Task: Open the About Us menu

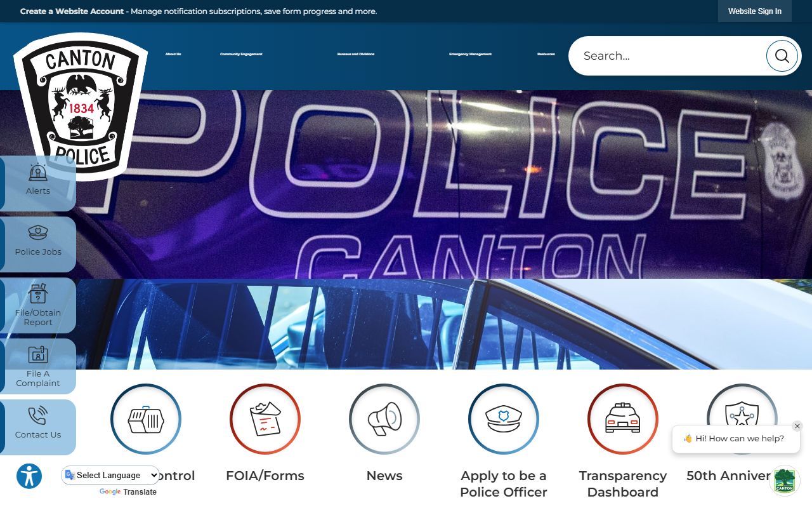Action: pos(173,54)
